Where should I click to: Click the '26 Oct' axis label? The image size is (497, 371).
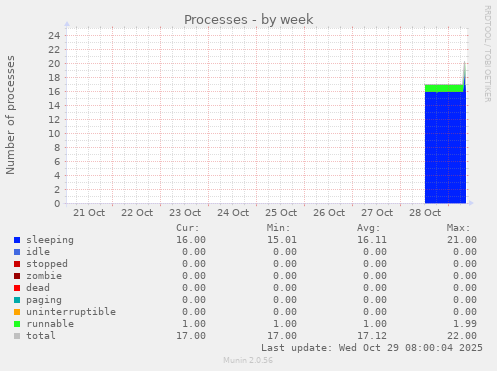coord(329,213)
